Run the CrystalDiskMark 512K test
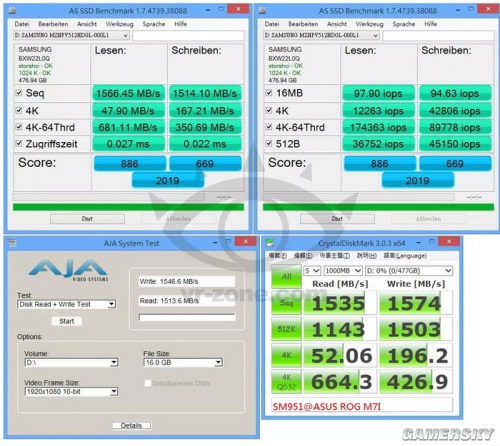Screen dimensions: 500x446 [286, 329]
